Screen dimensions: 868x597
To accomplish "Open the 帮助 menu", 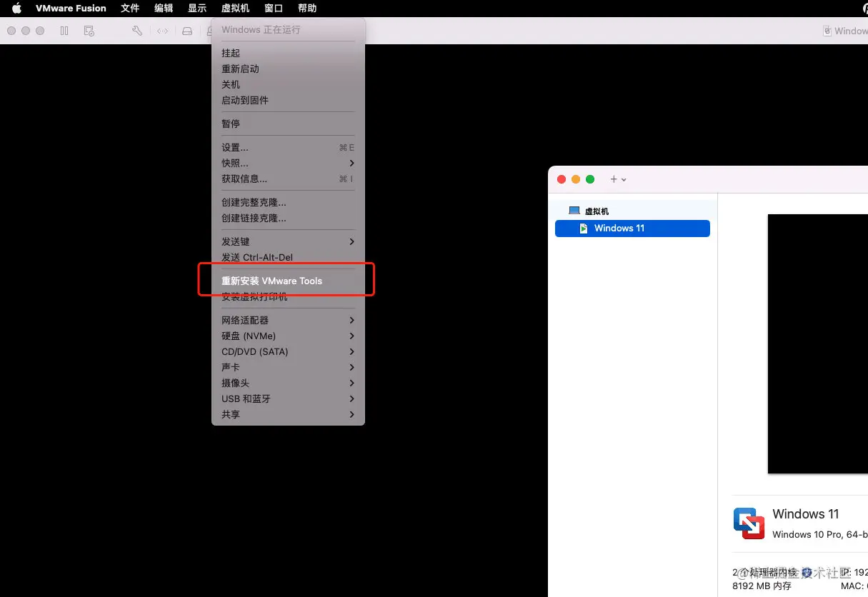I will coord(307,9).
